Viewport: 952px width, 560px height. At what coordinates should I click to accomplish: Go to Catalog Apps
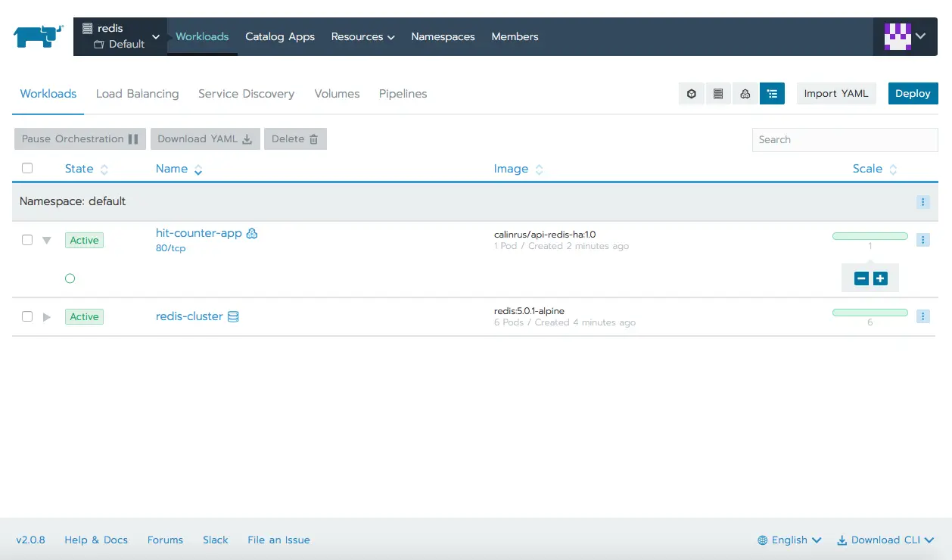click(280, 36)
